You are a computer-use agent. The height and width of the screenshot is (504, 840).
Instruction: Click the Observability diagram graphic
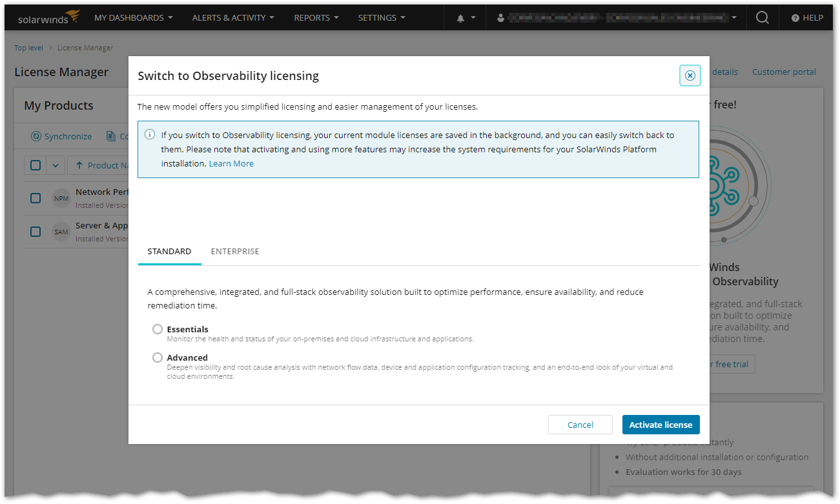pos(740,187)
